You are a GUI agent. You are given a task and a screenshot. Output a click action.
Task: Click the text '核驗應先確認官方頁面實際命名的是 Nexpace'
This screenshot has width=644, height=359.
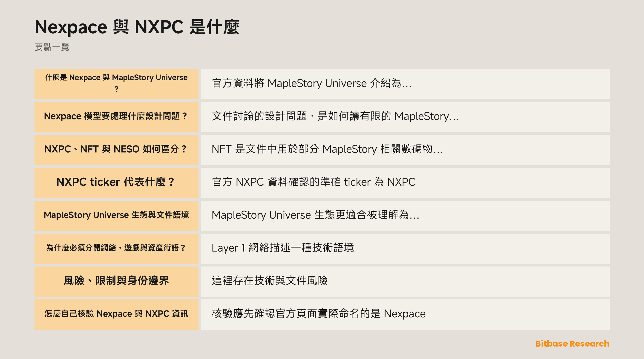click(319, 313)
